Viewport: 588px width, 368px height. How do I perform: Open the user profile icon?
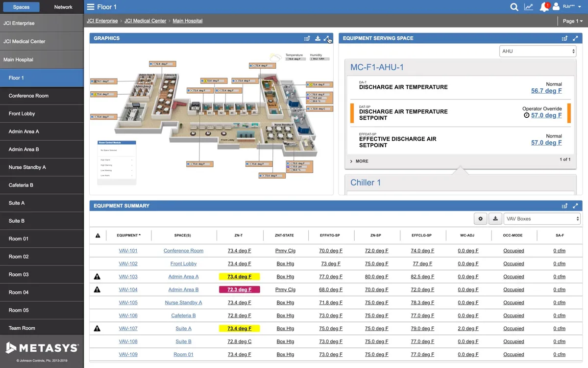point(556,7)
